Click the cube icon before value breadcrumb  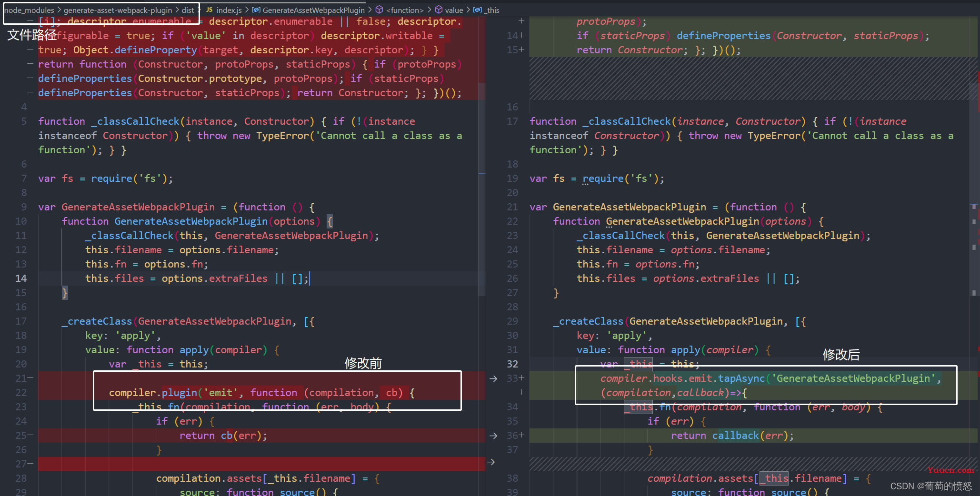(439, 10)
